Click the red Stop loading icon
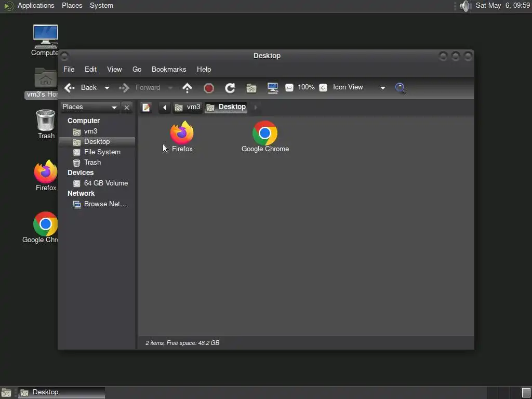This screenshot has height=399, width=532. (209, 88)
